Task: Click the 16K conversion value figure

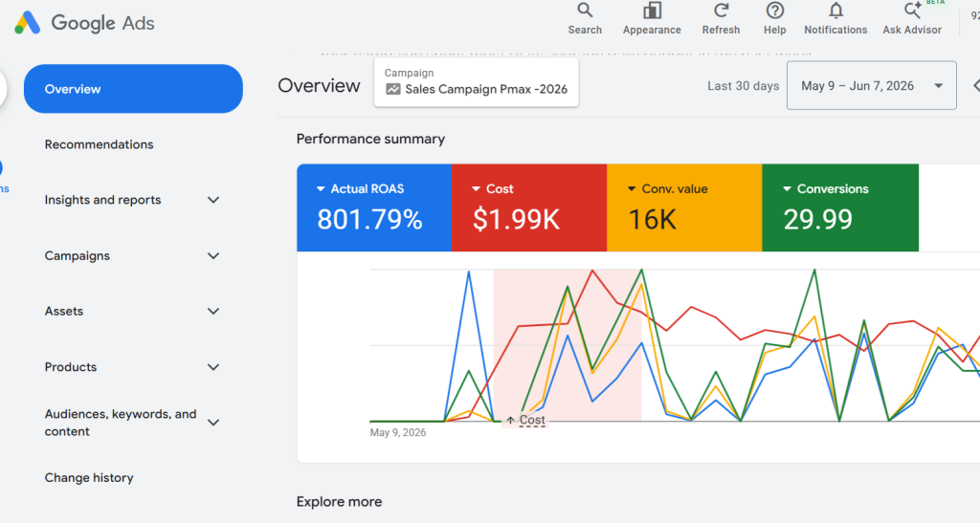Action: [x=652, y=220]
